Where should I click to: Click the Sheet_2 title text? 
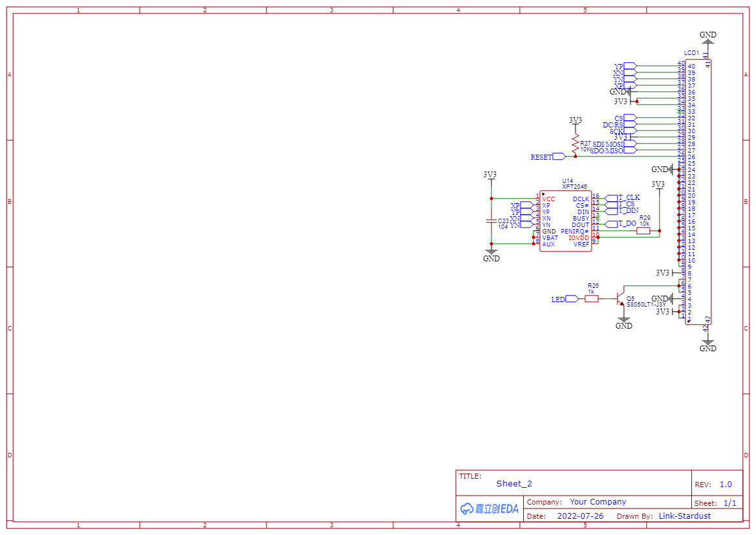click(514, 483)
